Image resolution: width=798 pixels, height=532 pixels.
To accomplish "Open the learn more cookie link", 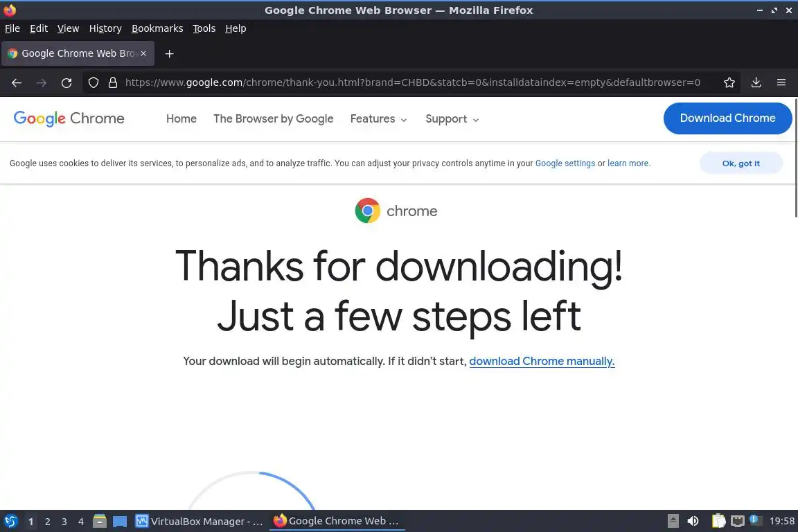I will [628, 163].
